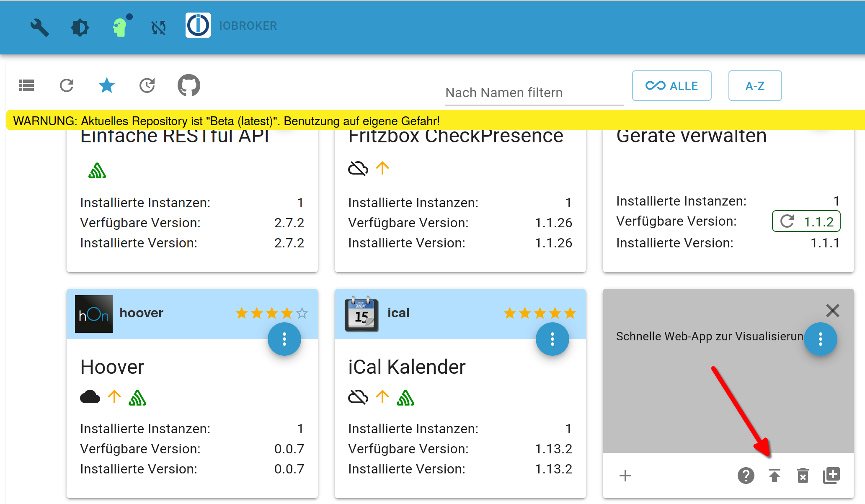Click the 'IOBROKER' header text
Screen dimensions: 865x504
tap(248, 26)
